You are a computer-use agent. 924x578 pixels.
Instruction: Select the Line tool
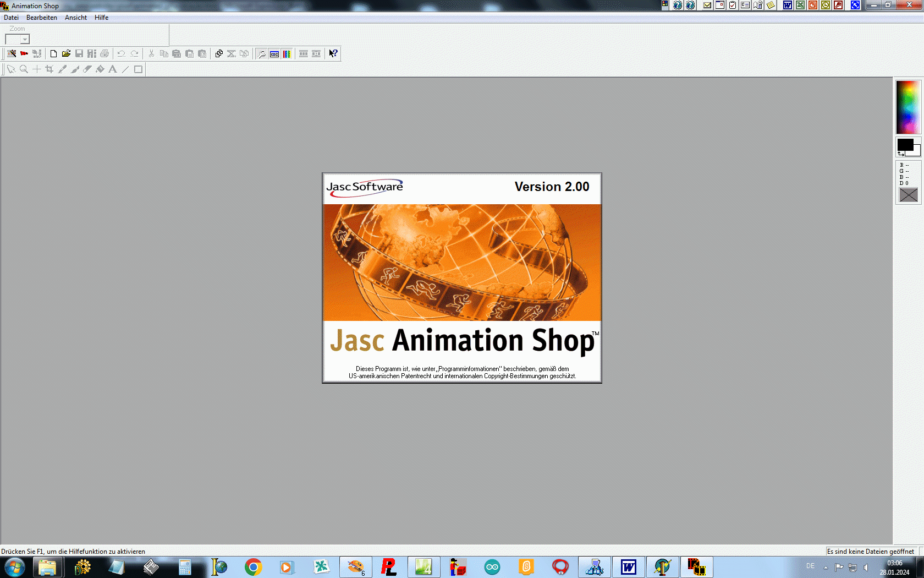click(x=125, y=69)
